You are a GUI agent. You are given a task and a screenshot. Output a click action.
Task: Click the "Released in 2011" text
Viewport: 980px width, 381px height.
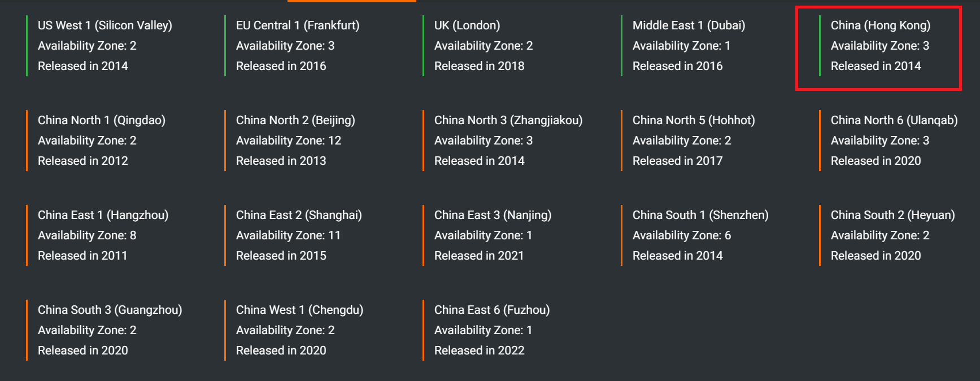click(82, 256)
